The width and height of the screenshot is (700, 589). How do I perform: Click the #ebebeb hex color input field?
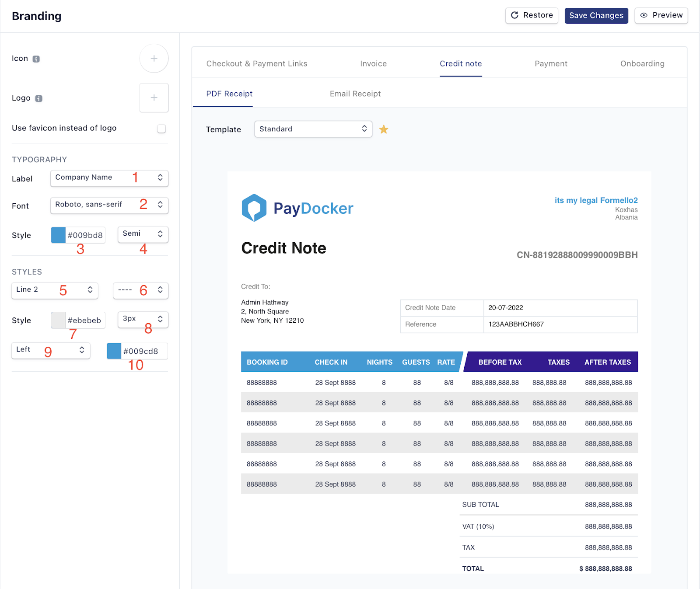(85, 321)
